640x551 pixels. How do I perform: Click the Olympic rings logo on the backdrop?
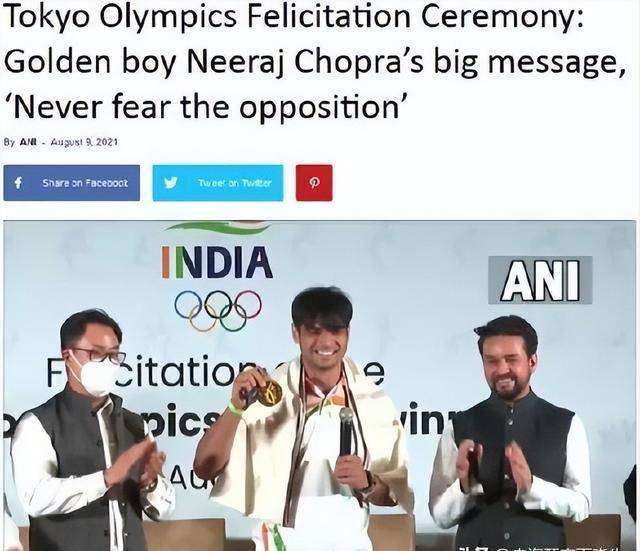pos(218,310)
